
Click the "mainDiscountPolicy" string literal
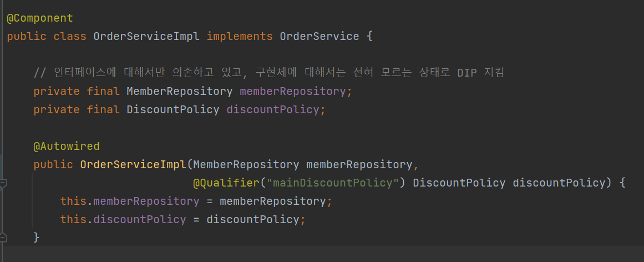[x=333, y=183]
